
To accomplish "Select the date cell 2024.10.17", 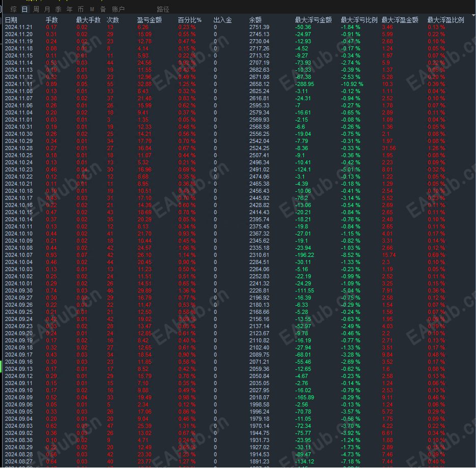I will pyautogui.click(x=19, y=198).
